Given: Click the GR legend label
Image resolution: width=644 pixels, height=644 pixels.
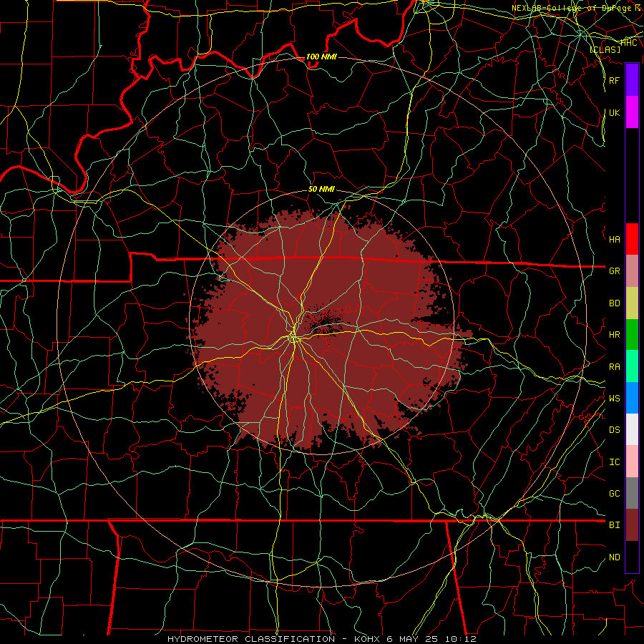Looking at the screenshot, I should click(x=614, y=271).
